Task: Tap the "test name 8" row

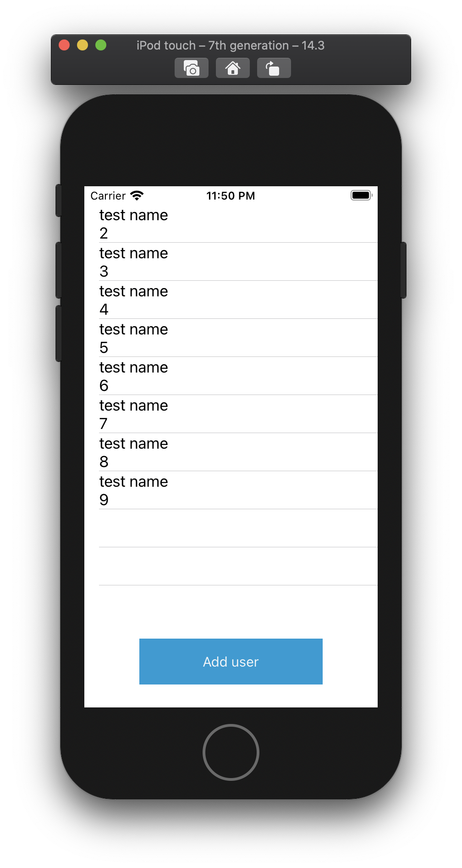Action: click(231, 452)
